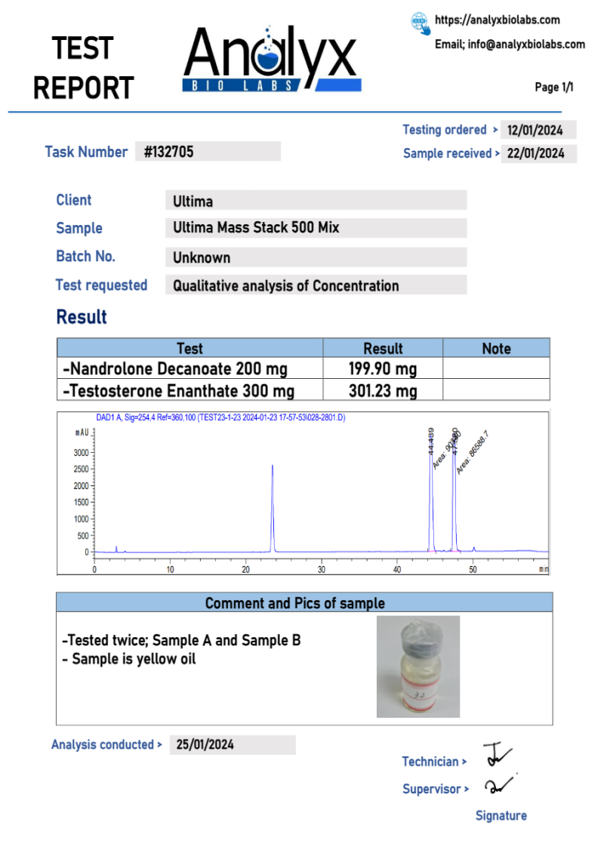Image resolution: width=604 pixels, height=868 pixels.
Task: Click the Client field showing Ultima
Action: click(315, 201)
